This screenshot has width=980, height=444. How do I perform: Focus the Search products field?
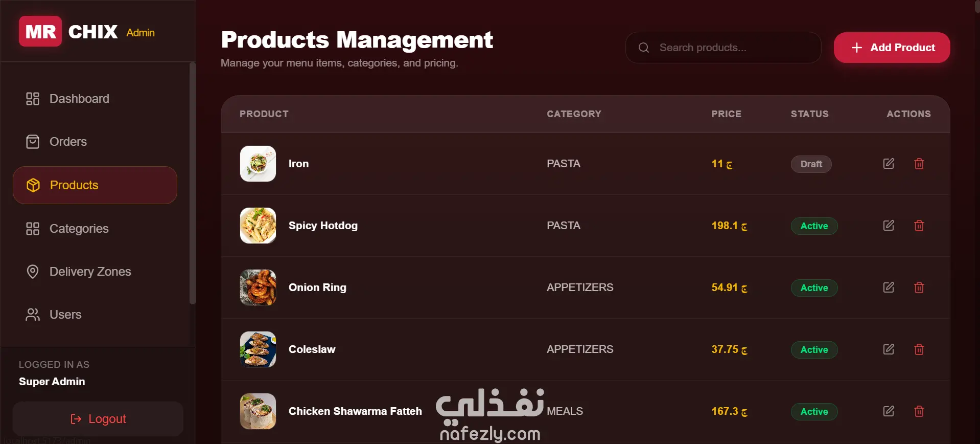[723, 48]
